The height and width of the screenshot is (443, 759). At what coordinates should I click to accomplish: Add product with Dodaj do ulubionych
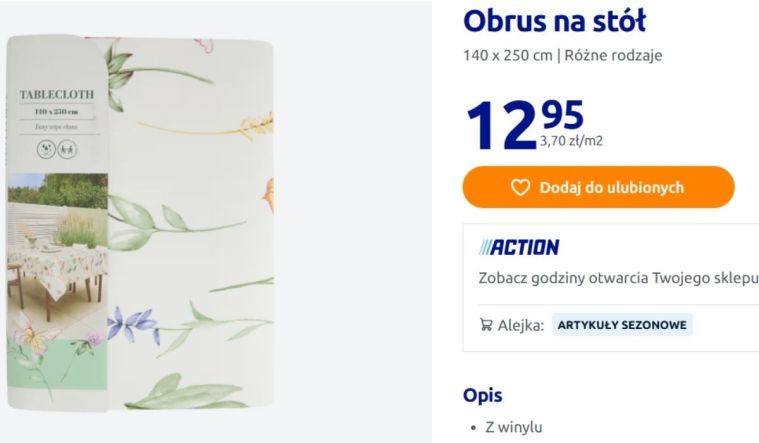pyautogui.click(x=598, y=187)
